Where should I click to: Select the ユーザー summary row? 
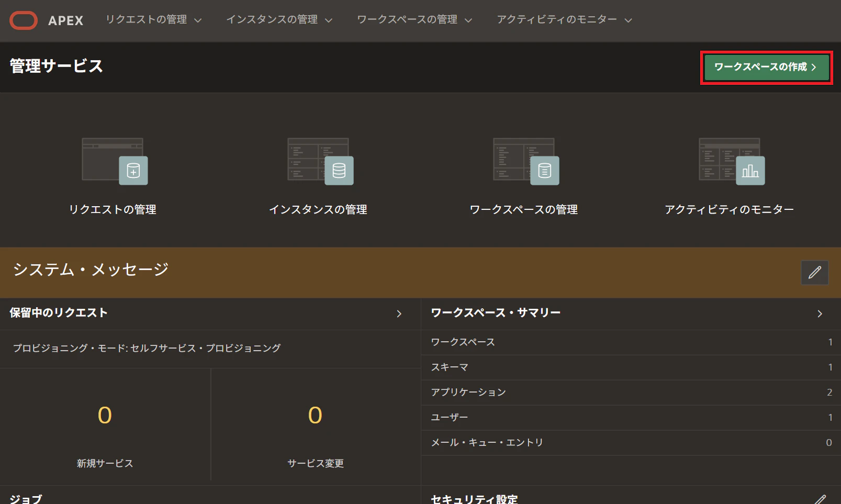(631, 418)
